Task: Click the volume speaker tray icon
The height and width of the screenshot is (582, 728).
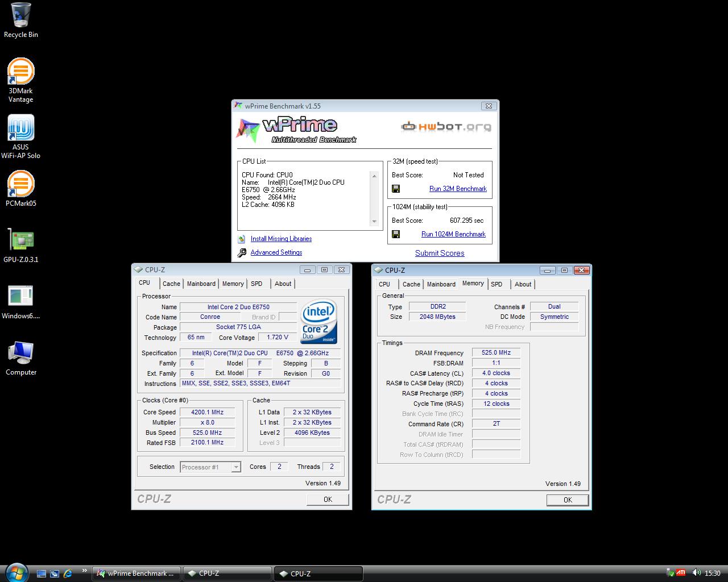Action: pos(696,573)
